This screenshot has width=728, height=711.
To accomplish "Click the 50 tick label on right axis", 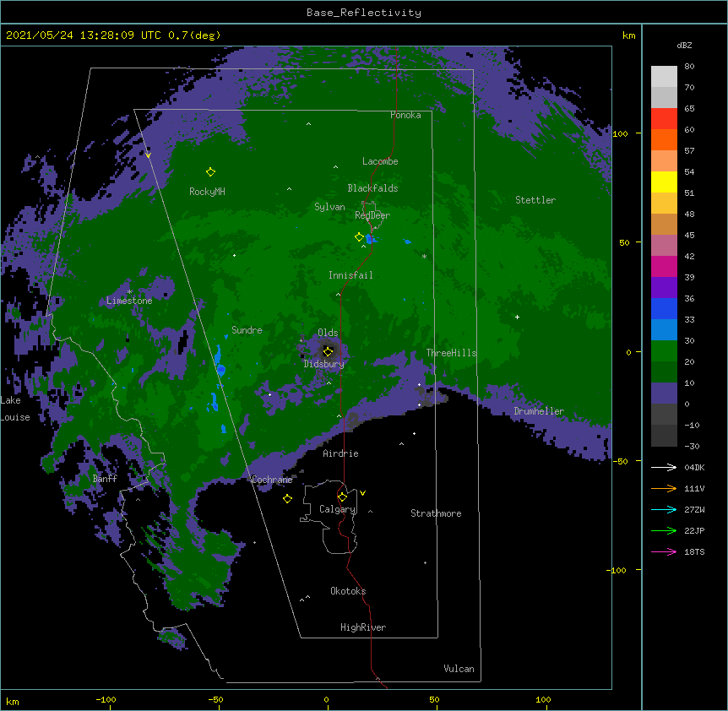I will [x=624, y=242].
